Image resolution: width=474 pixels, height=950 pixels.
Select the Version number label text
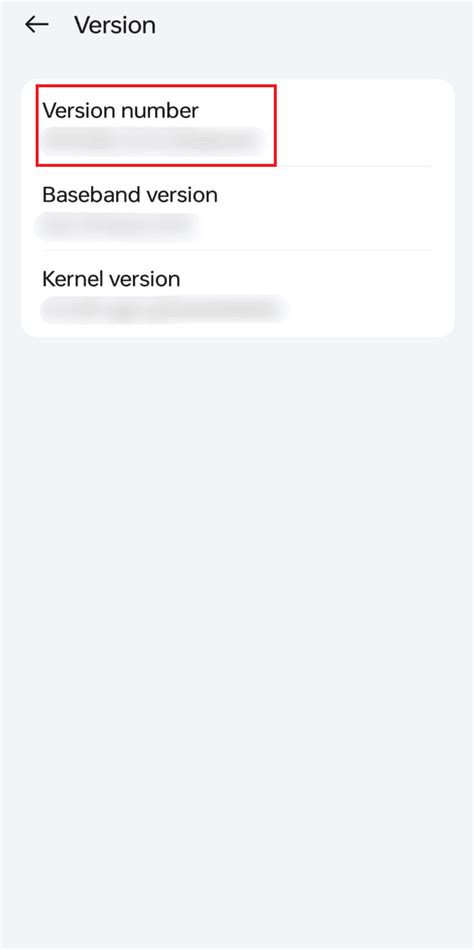click(x=120, y=110)
